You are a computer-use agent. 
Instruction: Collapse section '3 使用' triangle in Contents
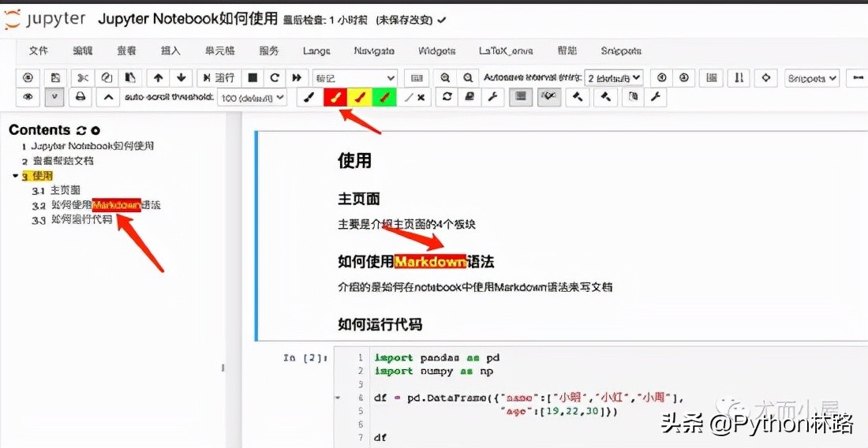[15, 176]
